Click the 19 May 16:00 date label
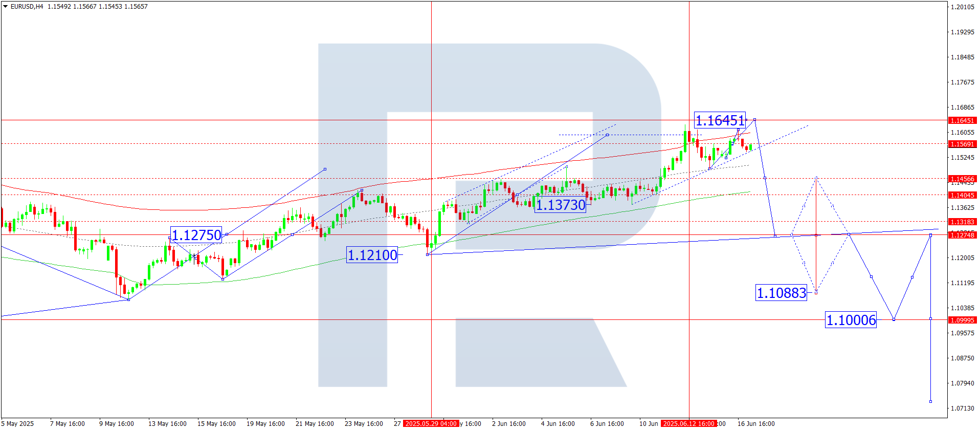 (265, 423)
